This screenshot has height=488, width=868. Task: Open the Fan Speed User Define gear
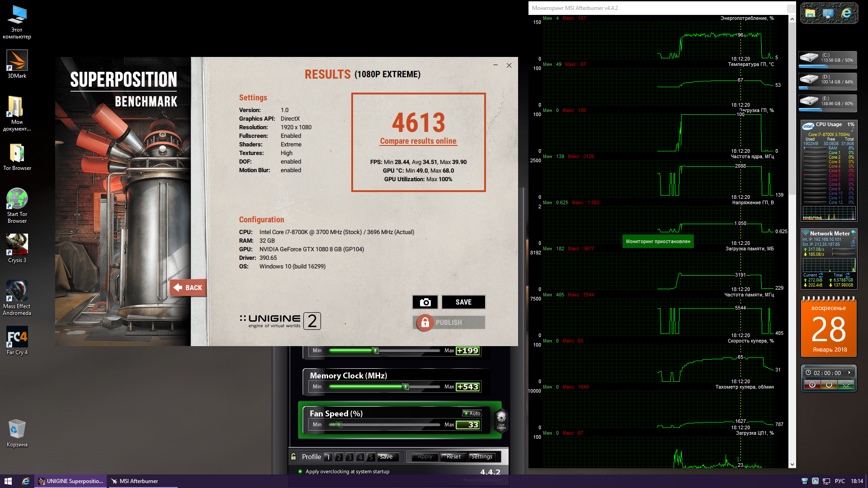pos(501,419)
